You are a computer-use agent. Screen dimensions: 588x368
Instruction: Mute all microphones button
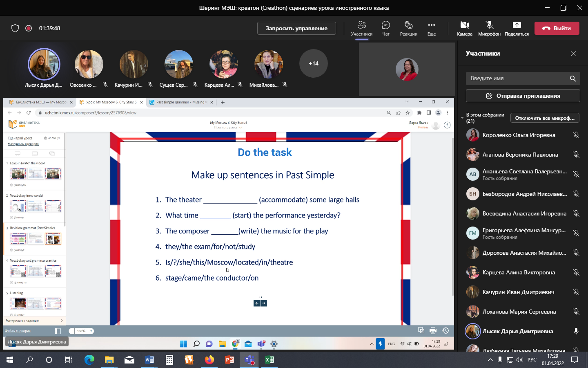[x=544, y=118]
